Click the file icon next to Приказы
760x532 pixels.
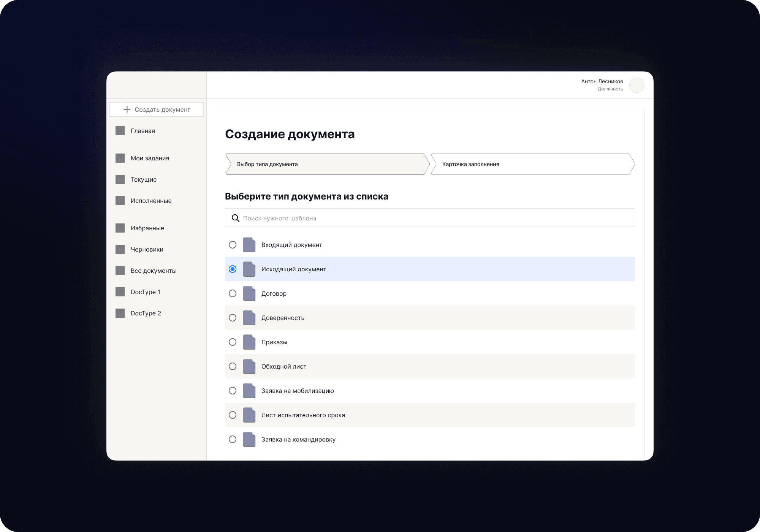(x=249, y=342)
